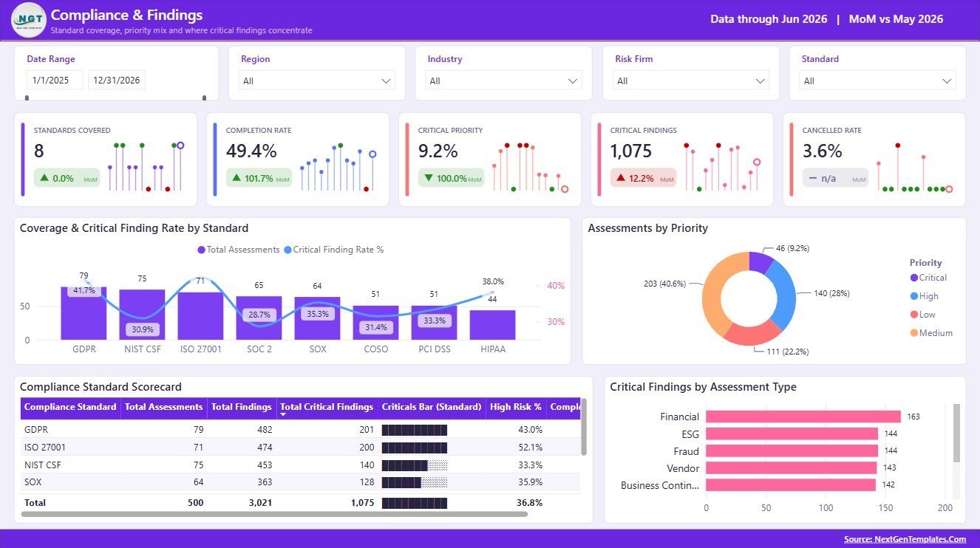Select the NIST CSF row in scorecard
The height and width of the screenshot is (548, 980).
pyautogui.click(x=300, y=465)
